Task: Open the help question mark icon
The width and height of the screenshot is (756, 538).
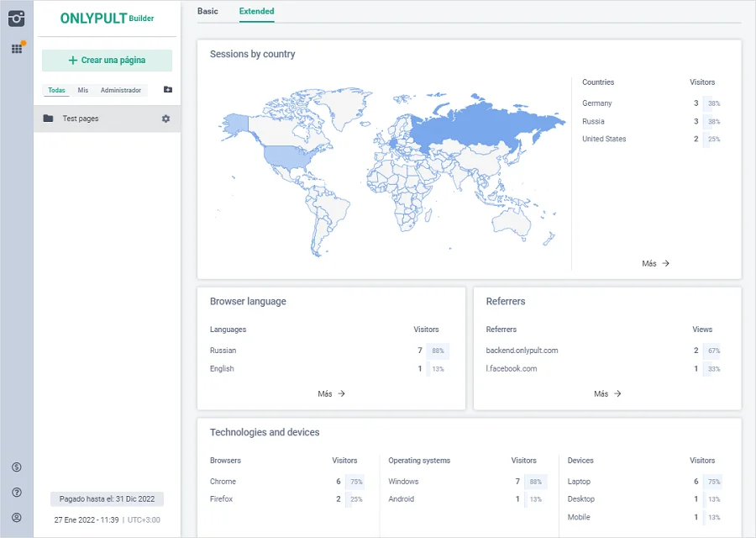Action: [16, 493]
